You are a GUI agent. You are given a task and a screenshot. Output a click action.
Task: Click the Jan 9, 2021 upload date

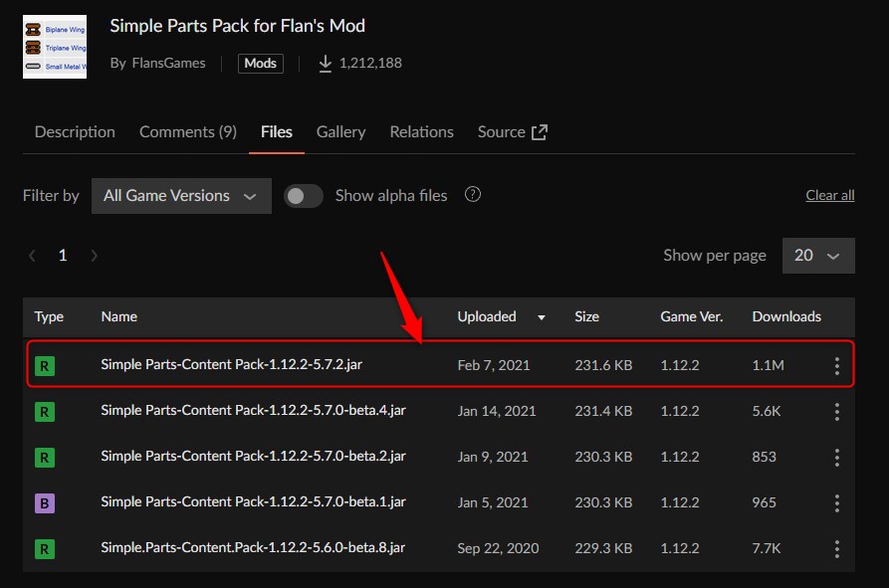coord(493,457)
